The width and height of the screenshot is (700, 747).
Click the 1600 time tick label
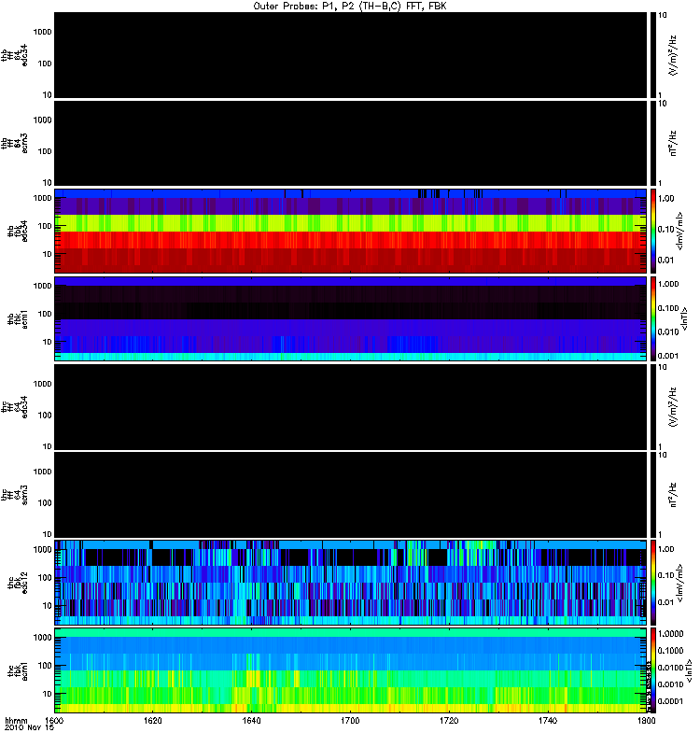coord(53,720)
